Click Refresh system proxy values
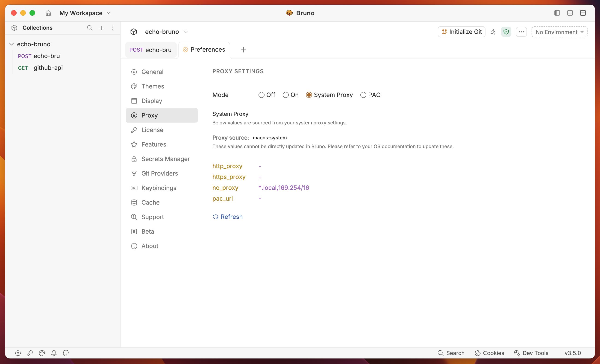 pyautogui.click(x=228, y=217)
